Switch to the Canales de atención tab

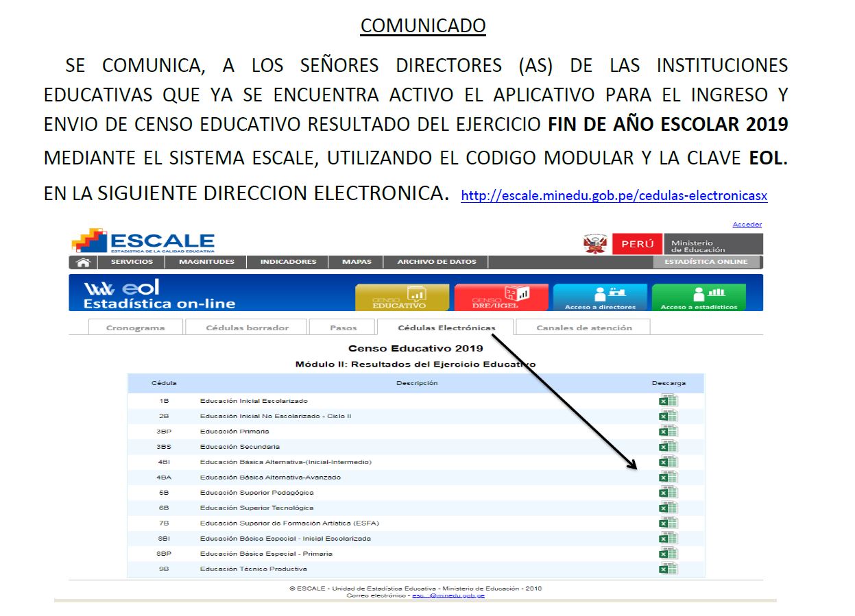(583, 328)
